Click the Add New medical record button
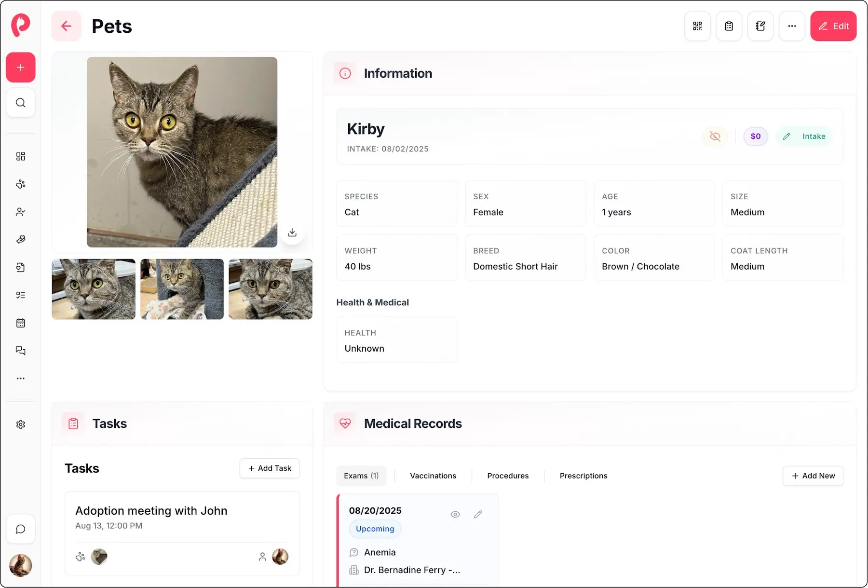The height and width of the screenshot is (588, 868). coord(813,476)
